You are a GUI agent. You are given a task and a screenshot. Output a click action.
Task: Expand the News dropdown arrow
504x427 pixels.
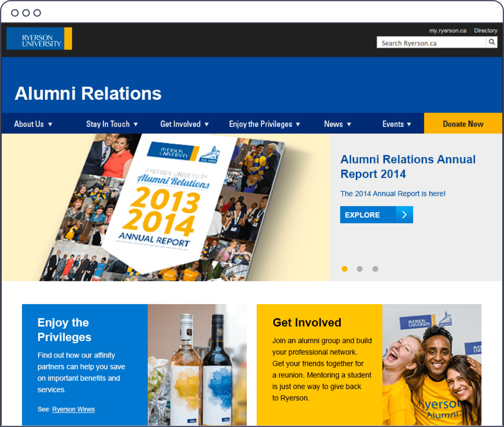349,124
